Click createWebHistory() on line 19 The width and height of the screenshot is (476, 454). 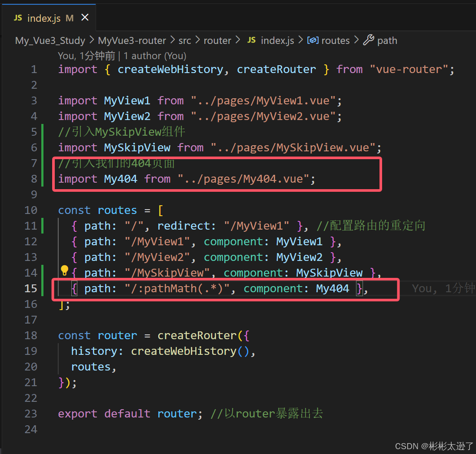190,351
